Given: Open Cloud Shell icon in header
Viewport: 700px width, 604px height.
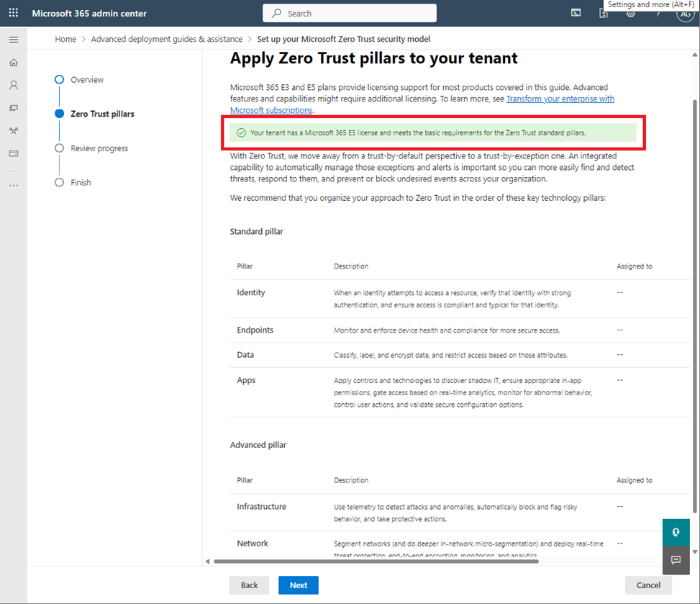Looking at the screenshot, I should pyautogui.click(x=576, y=13).
